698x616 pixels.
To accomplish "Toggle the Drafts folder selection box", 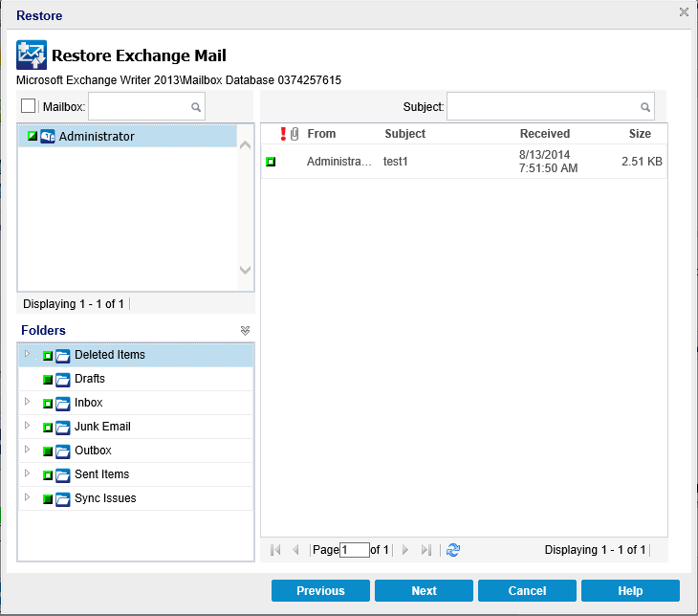I will click(x=47, y=380).
